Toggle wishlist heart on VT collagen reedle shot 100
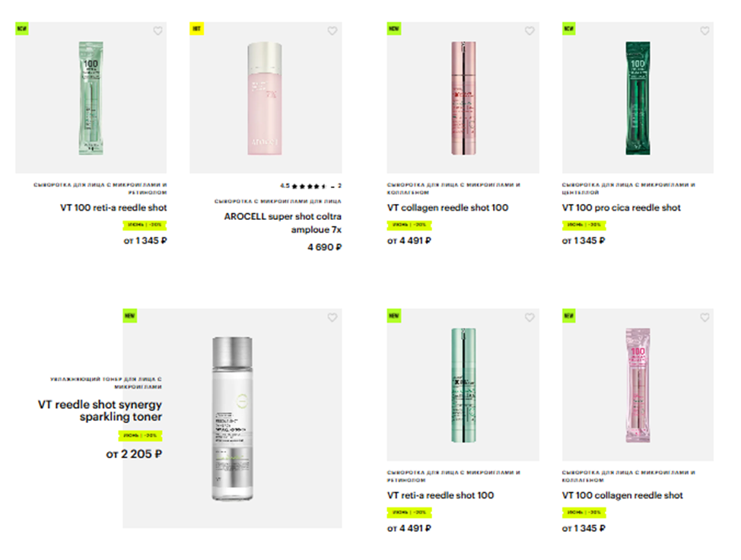Image resolution: width=741 pixels, height=560 pixels. click(530, 30)
